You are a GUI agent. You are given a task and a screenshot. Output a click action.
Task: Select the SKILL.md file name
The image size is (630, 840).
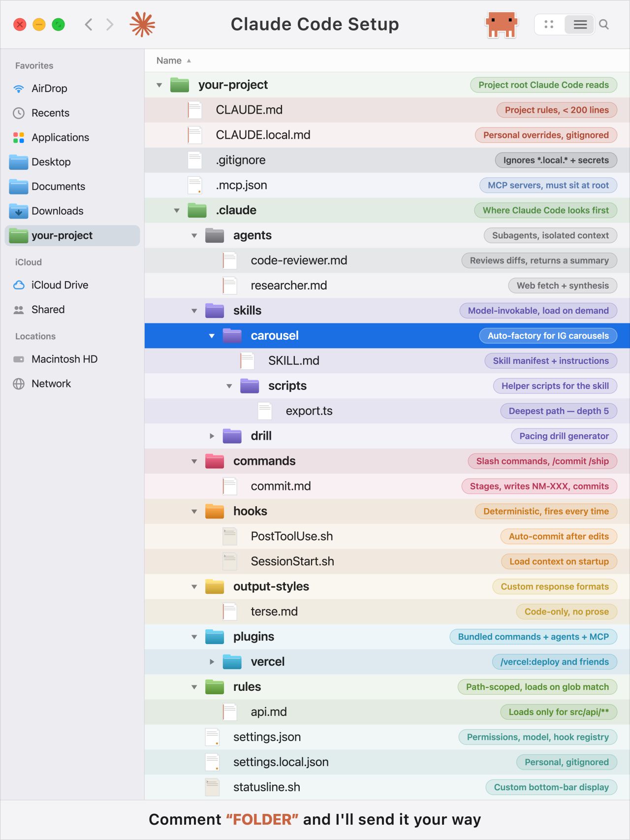[x=294, y=361]
